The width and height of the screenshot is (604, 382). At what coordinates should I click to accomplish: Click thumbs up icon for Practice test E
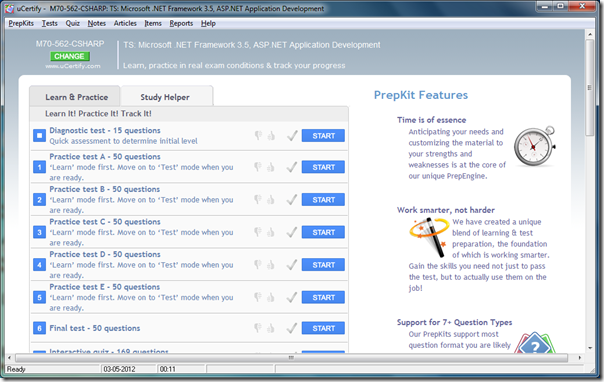(x=271, y=297)
